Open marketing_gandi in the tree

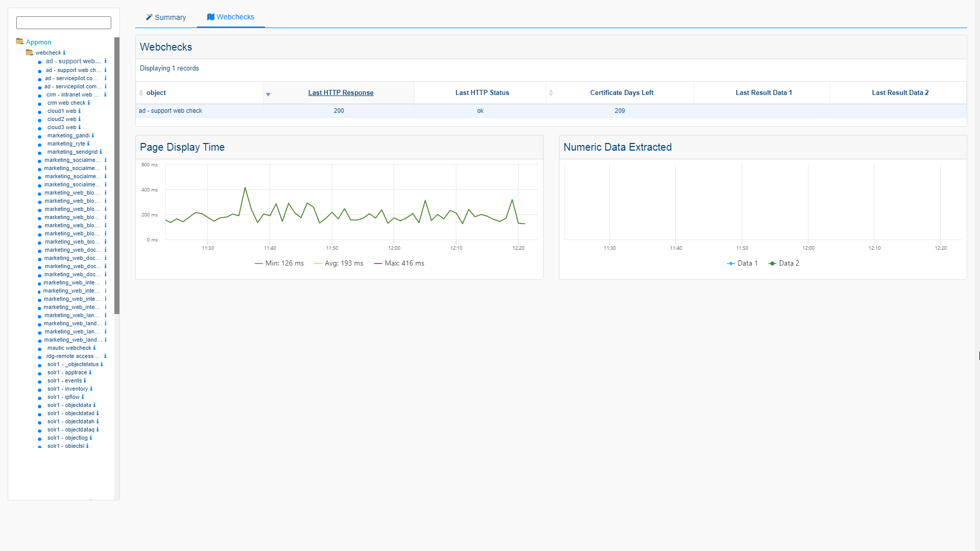[68, 135]
